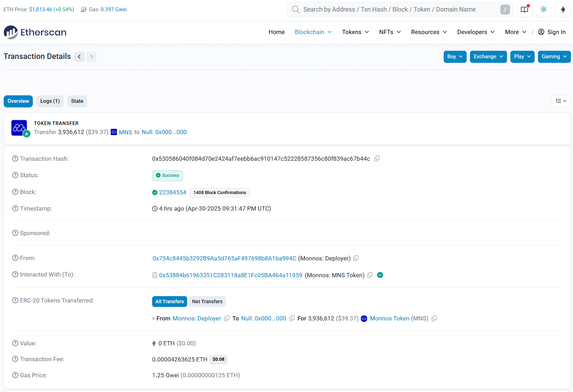Image resolution: width=573 pixels, height=392 pixels.
Task: Click Interacted With help question icon
Action: (15, 274)
